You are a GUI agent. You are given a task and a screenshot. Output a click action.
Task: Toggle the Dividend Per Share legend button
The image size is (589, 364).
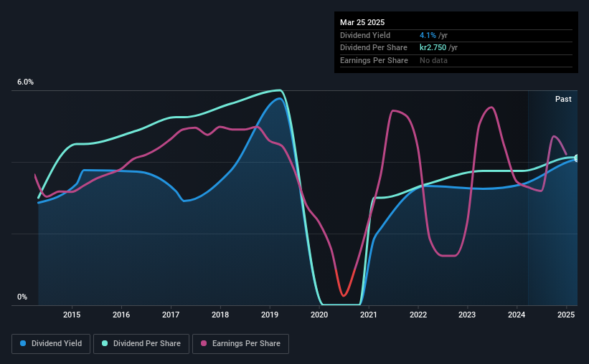(x=141, y=344)
